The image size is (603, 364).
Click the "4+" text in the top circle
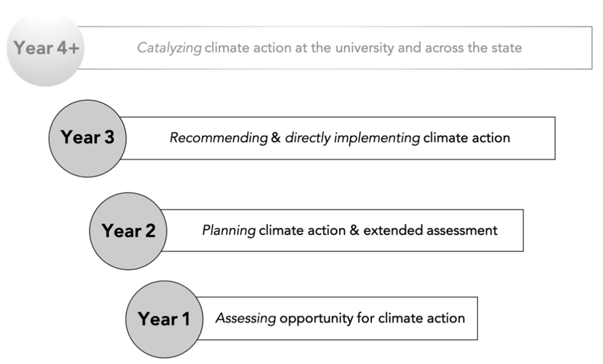[68, 48]
